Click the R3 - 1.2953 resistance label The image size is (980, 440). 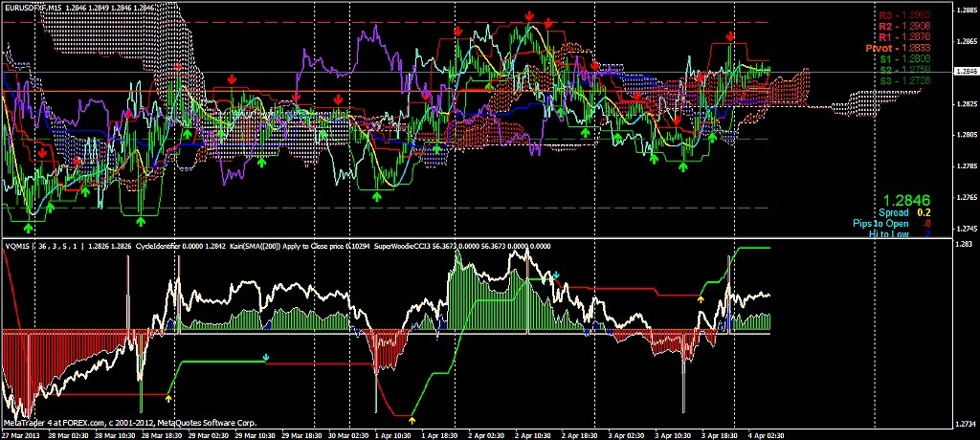(904, 15)
